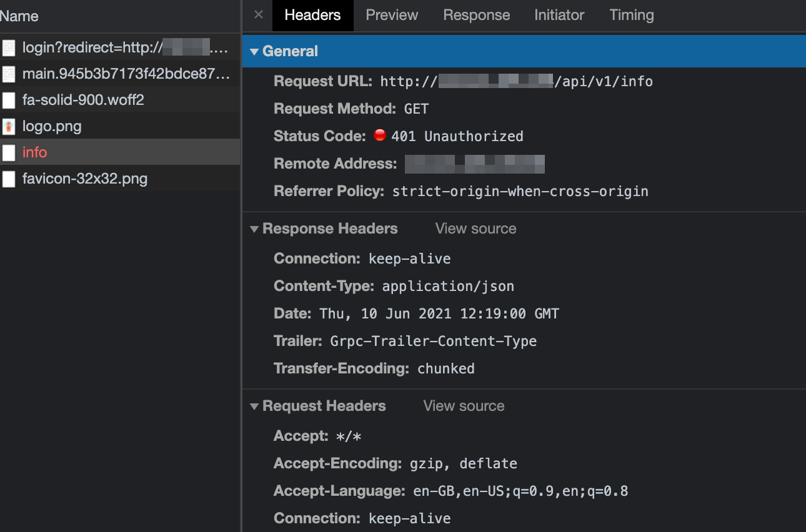
Task: Switch to the Preview tab
Action: click(x=392, y=15)
